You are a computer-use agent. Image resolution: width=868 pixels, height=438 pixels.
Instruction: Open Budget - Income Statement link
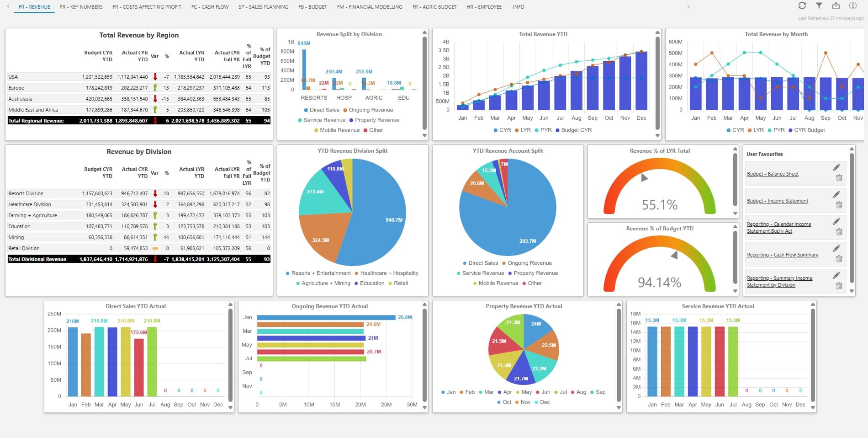(x=778, y=201)
